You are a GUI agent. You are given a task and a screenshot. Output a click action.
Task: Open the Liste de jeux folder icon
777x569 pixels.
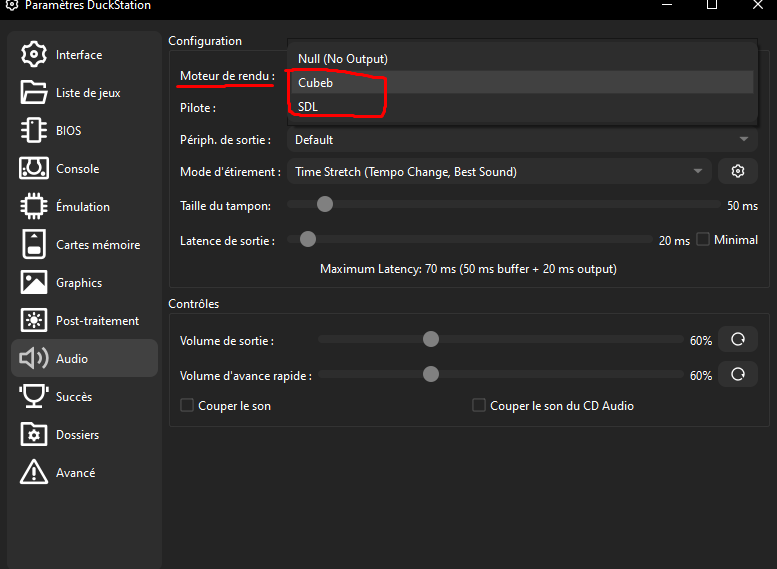tap(34, 92)
